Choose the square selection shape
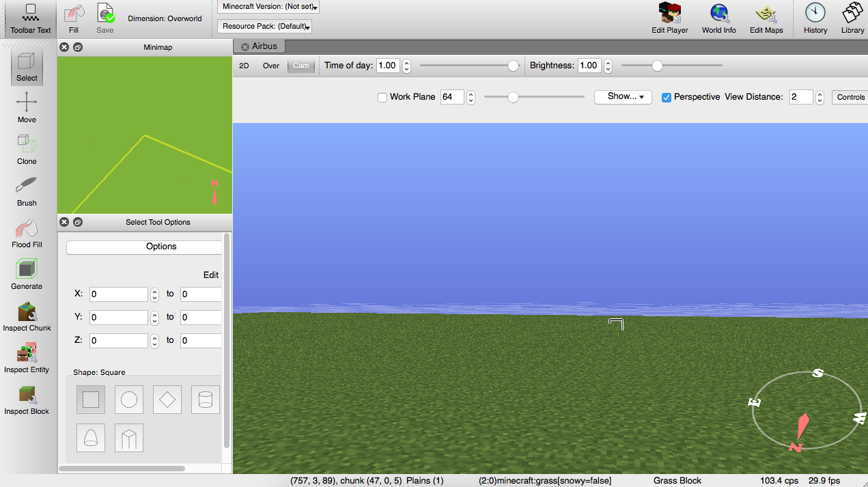Image resolution: width=868 pixels, height=487 pixels. (x=91, y=400)
